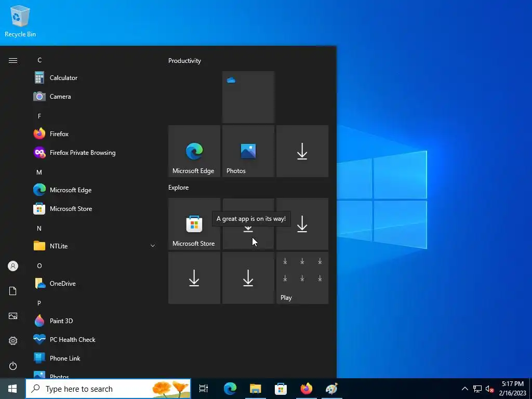Open the Play tile group
Viewport: 532px width, 399px height.
tap(302, 278)
